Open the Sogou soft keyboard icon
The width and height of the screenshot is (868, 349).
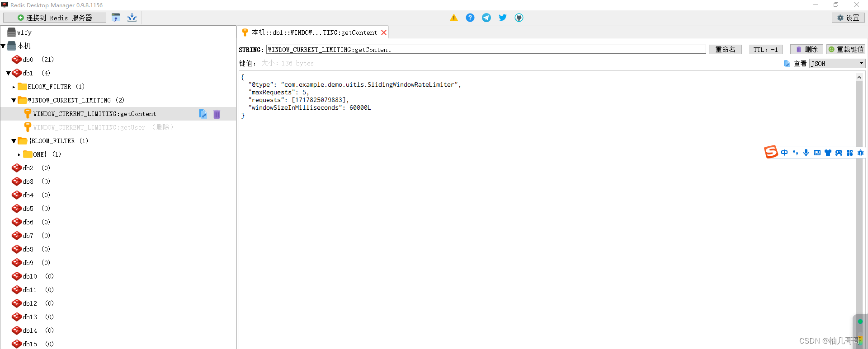coord(817,153)
